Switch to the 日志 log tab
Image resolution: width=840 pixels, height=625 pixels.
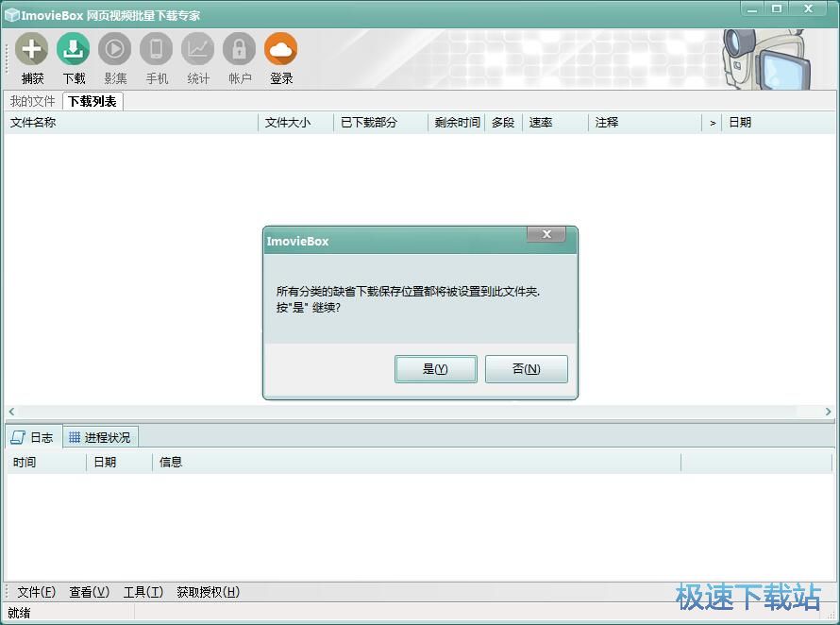(x=33, y=437)
